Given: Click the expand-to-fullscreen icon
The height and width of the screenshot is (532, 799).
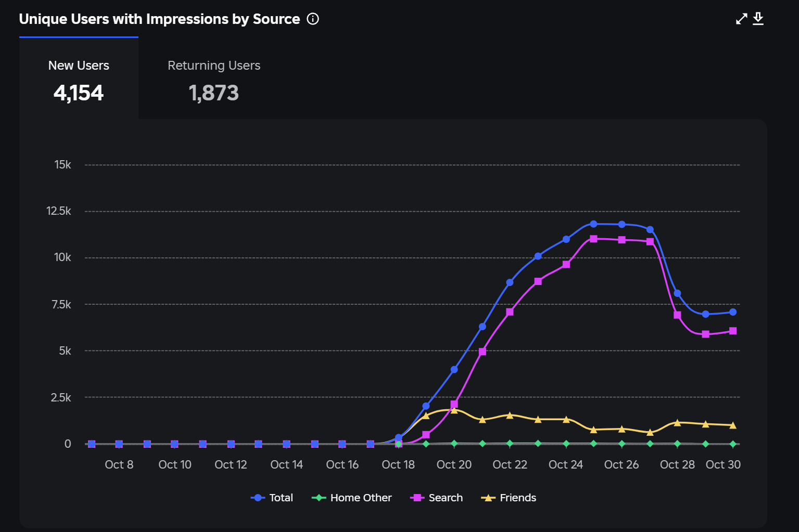Looking at the screenshot, I should point(741,19).
